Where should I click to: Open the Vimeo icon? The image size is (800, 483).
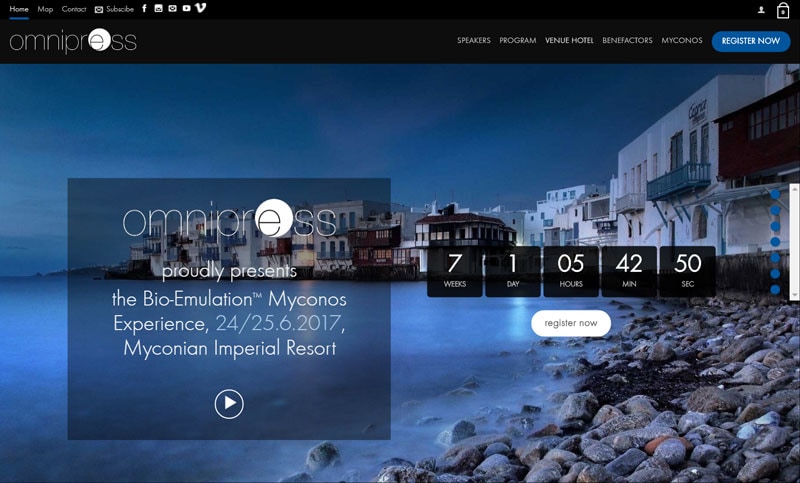[201, 8]
